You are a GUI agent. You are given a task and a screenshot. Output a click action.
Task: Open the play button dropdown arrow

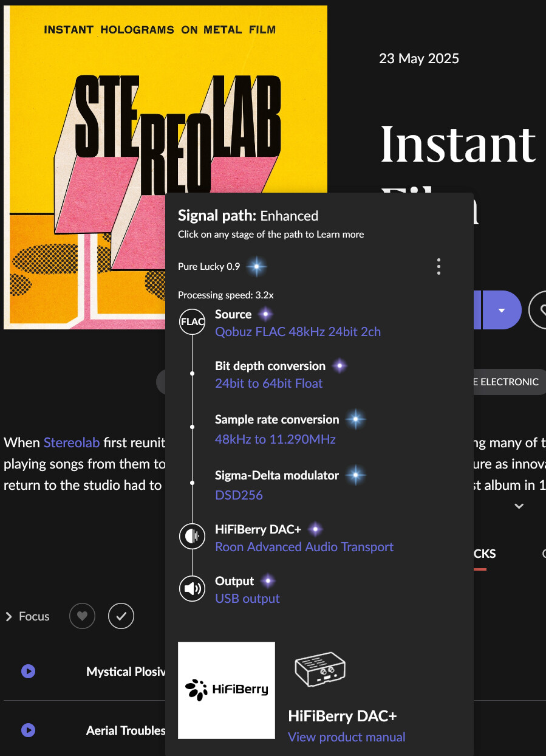click(502, 310)
